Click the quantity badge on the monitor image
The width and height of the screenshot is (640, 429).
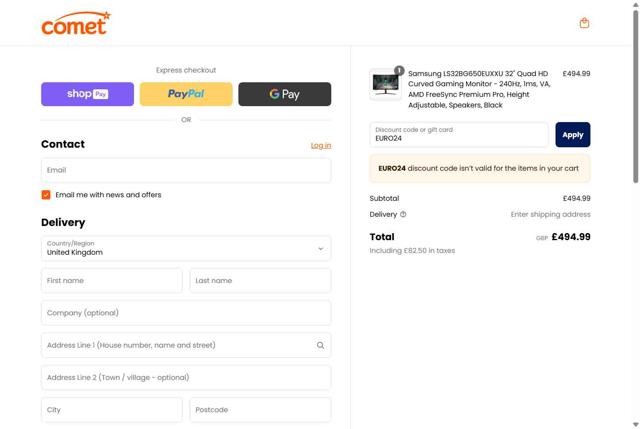pyautogui.click(x=399, y=70)
